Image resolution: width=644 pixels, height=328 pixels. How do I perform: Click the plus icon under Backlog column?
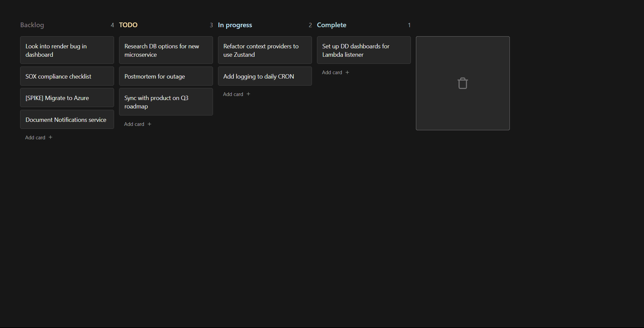click(50, 137)
